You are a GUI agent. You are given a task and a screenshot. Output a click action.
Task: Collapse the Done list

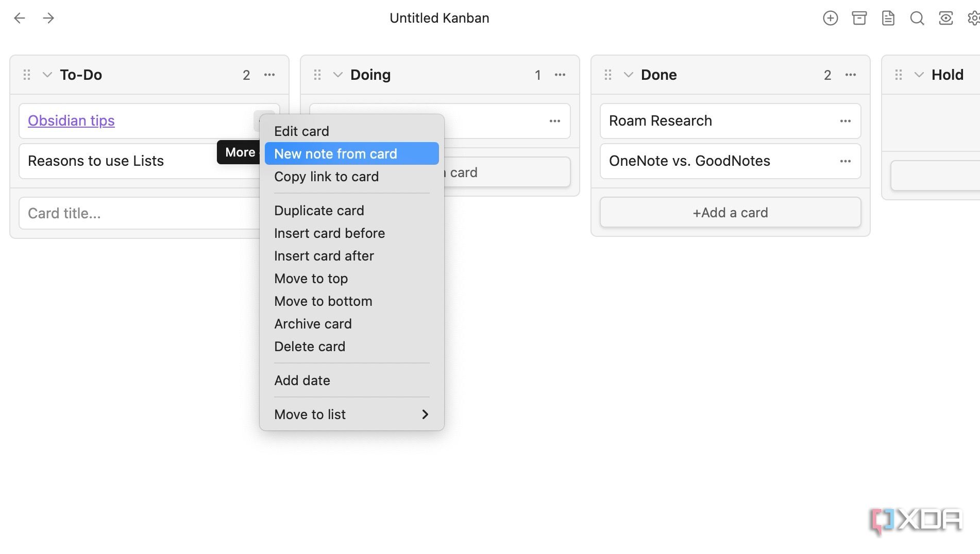coord(628,75)
